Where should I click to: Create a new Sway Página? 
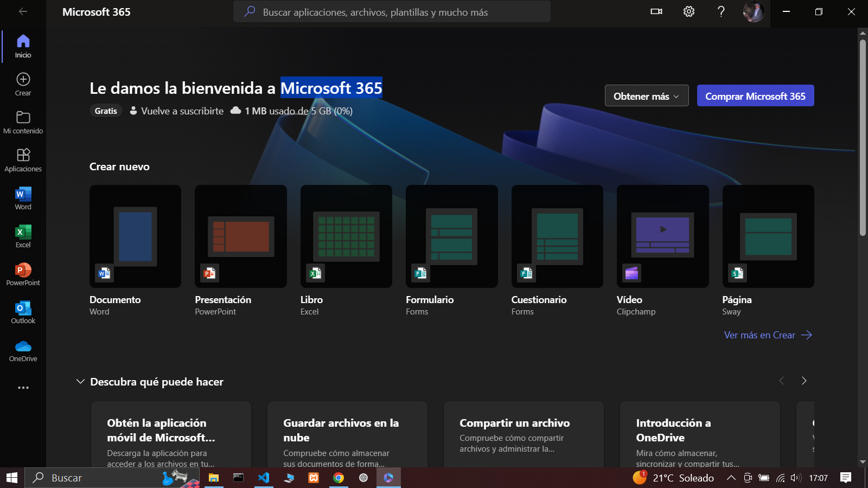768,236
